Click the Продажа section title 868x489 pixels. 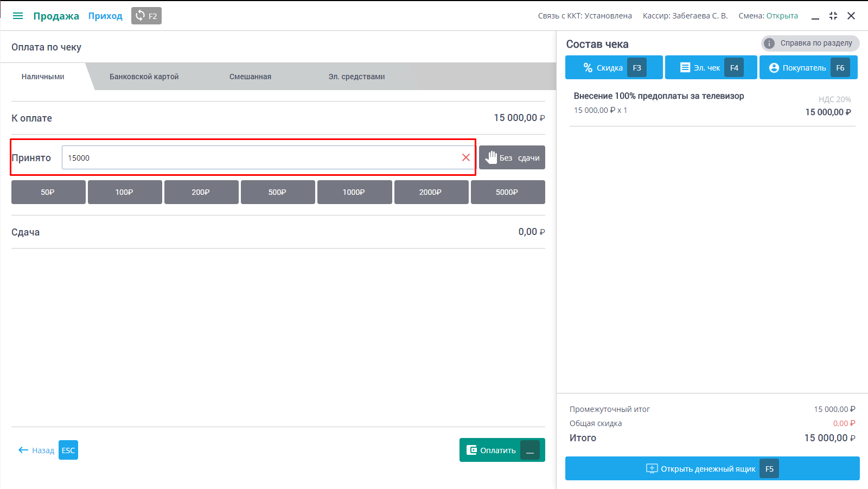coord(56,16)
